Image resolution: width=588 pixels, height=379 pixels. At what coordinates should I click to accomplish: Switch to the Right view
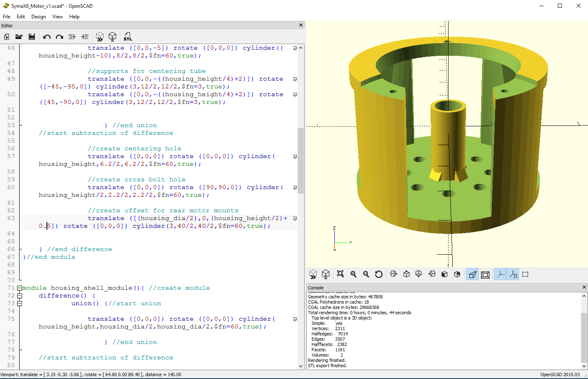pyautogui.click(x=393, y=274)
